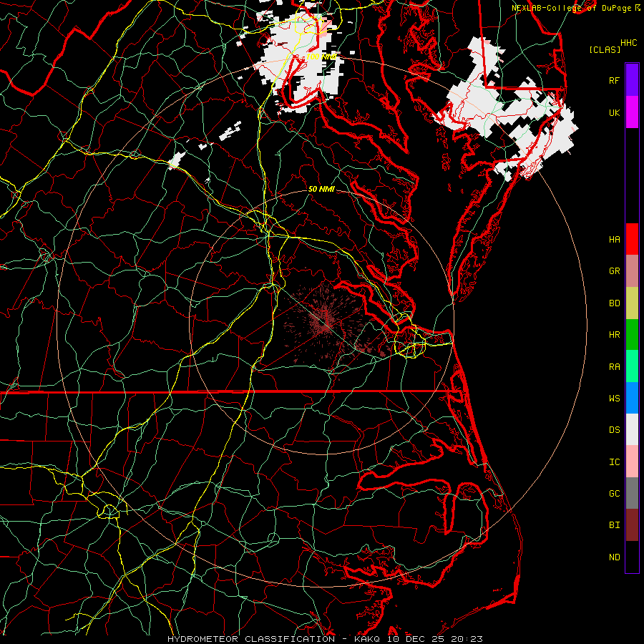The height and width of the screenshot is (644, 644).
Task: Click the GR legend label
Action: (614, 271)
